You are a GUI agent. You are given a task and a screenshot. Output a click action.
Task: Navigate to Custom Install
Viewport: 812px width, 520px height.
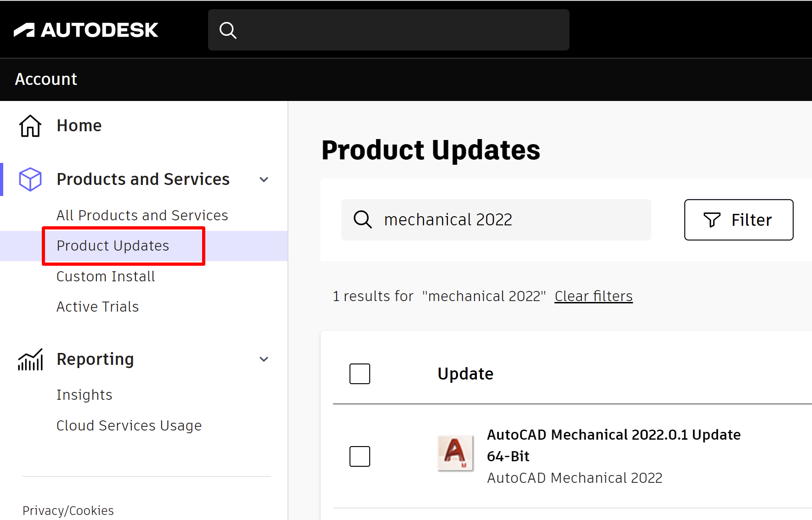[x=106, y=276]
